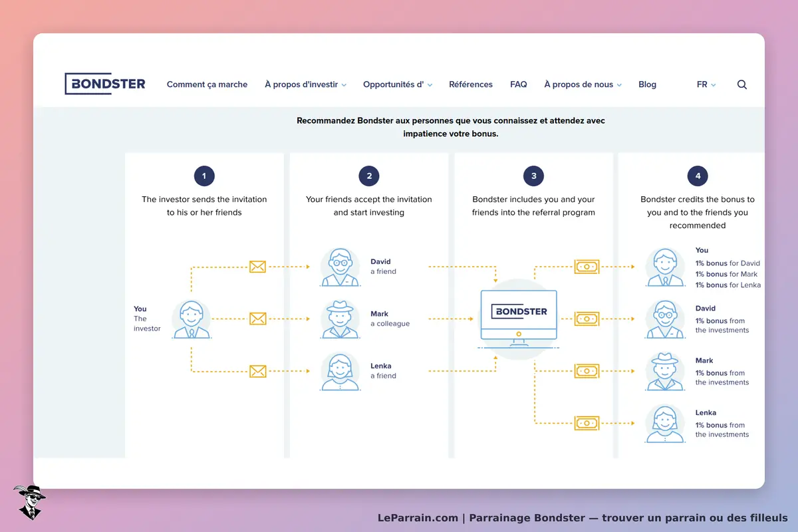
Task: Click the banknote icon pointing to Lenka
Action: pyautogui.click(x=587, y=423)
